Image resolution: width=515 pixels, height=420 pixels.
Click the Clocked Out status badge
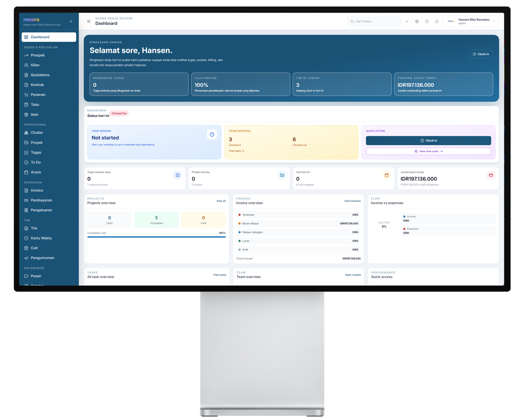click(119, 113)
